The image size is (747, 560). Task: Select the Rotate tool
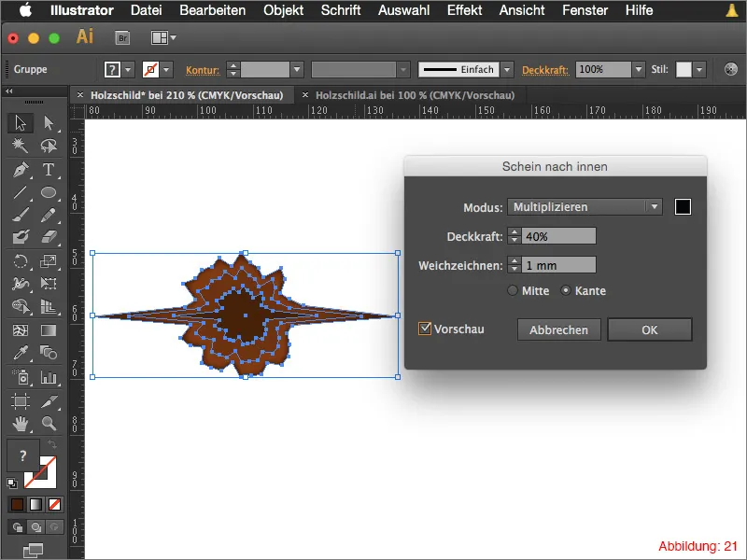21,261
